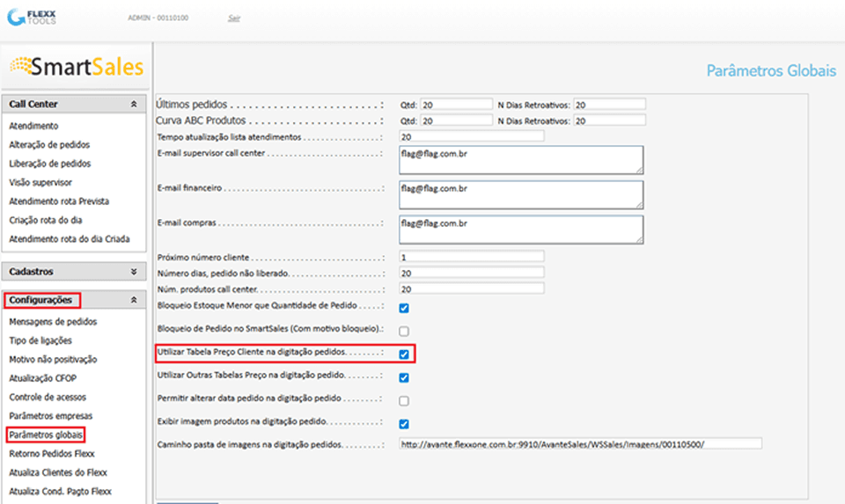Click the SmartSales logo
Viewport: 845px width, 504px height.
coord(77,67)
